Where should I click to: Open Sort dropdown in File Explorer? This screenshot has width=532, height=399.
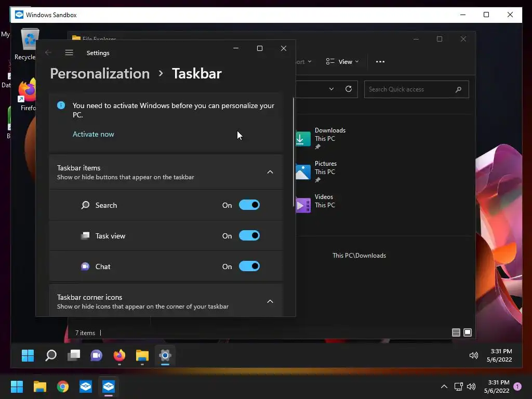click(304, 62)
